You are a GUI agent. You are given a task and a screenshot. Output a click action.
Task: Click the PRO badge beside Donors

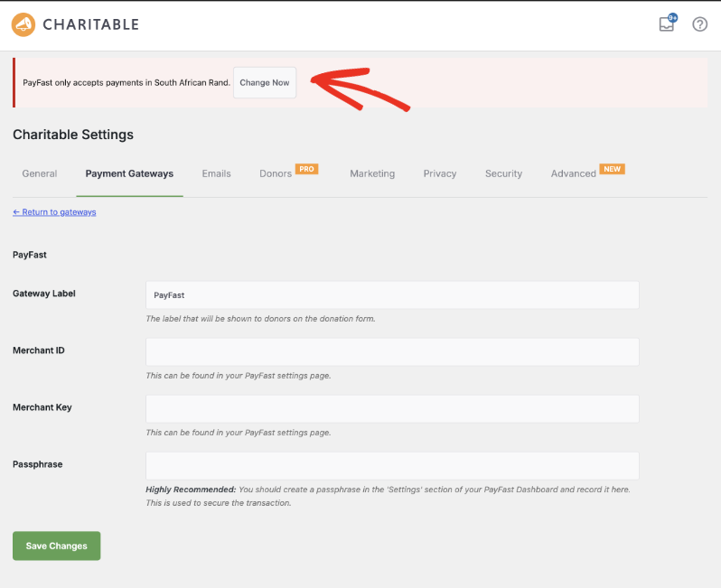click(306, 169)
